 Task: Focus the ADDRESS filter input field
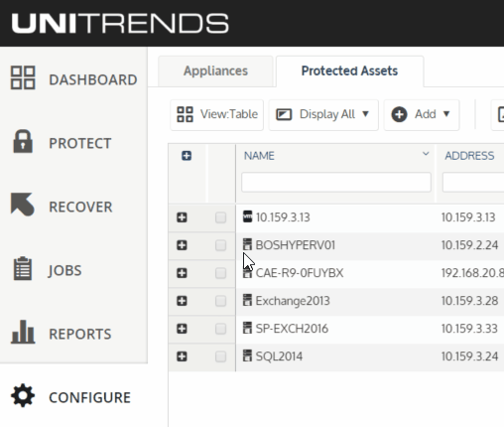(x=473, y=182)
